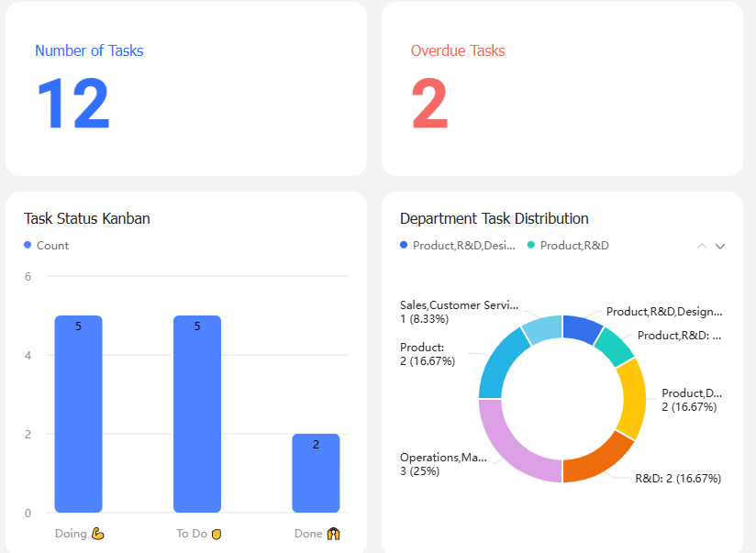
Task: Select the To Do bar showing 5
Action: [x=197, y=414]
